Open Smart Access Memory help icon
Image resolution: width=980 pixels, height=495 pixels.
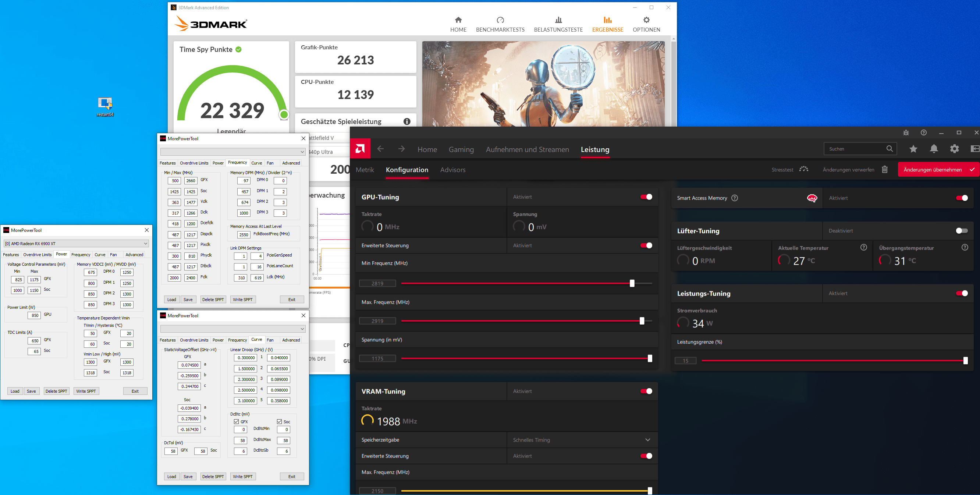pos(735,198)
